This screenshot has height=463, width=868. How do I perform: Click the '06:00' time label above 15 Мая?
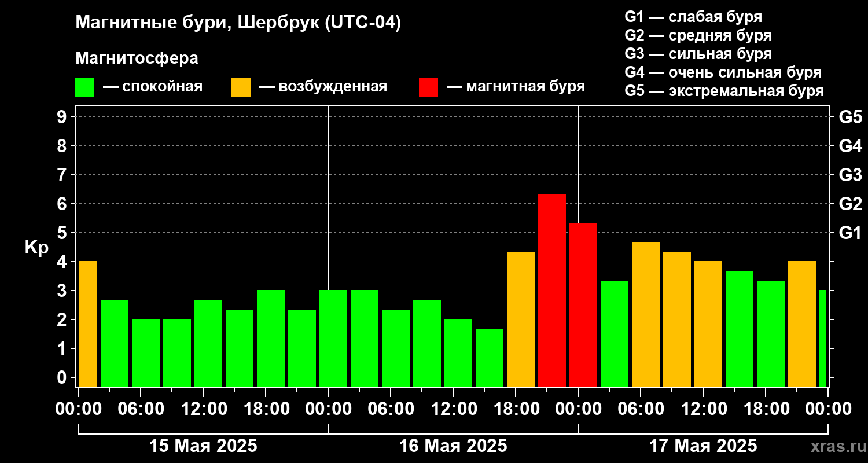(142, 409)
